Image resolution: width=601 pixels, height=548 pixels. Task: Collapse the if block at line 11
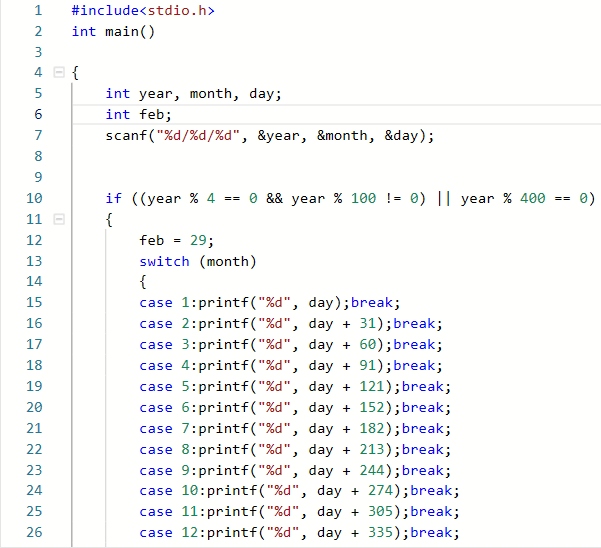59,219
